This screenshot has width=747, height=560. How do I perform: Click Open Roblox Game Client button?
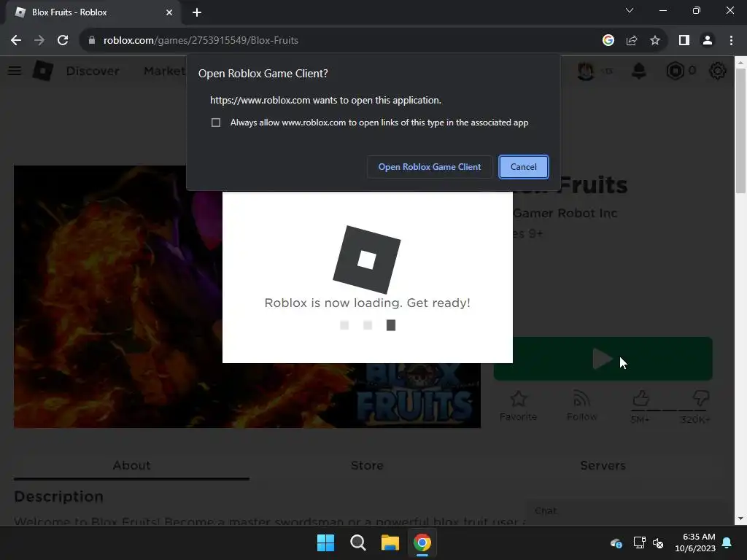tap(430, 167)
